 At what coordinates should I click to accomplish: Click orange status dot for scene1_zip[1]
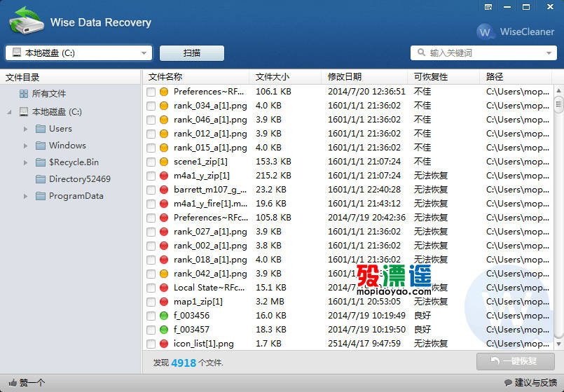(x=164, y=162)
